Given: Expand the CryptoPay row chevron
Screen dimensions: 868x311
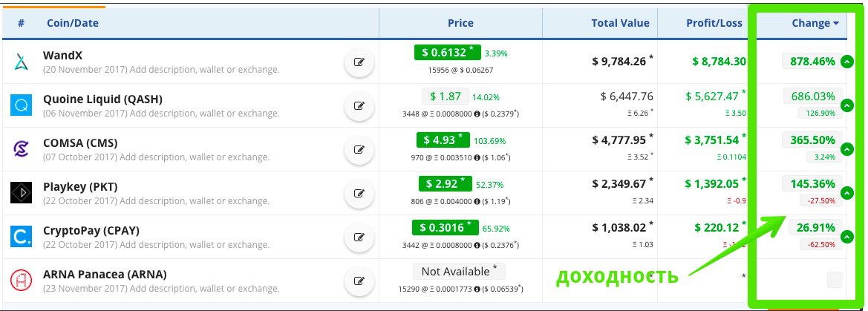Looking at the screenshot, I should pos(847,237).
